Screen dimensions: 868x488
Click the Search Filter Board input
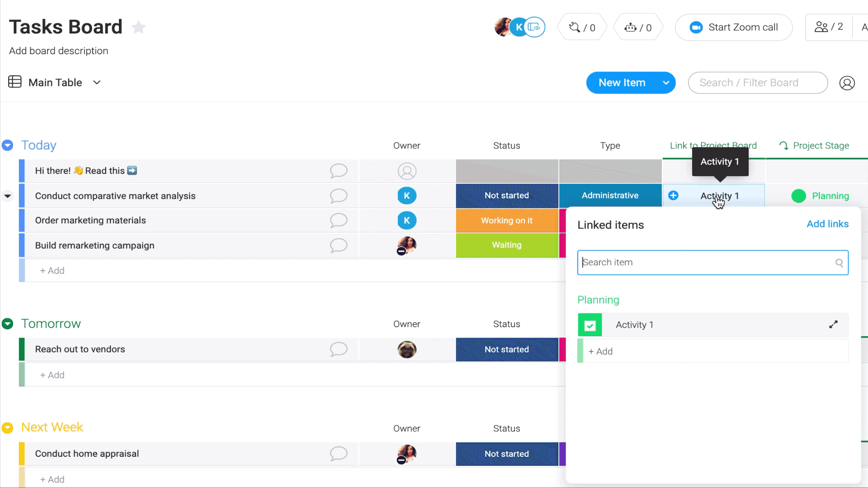pyautogui.click(x=757, y=82)
